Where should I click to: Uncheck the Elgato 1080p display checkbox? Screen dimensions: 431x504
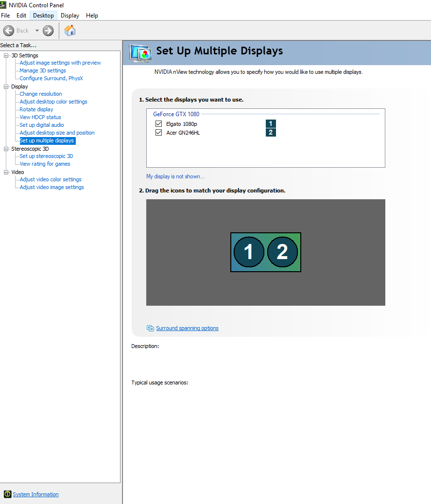pyautogui.click(x=158, y=124)
